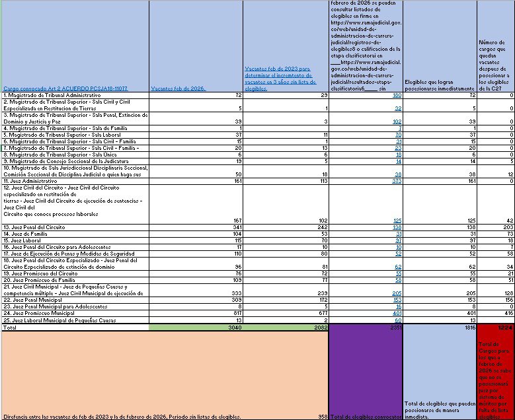Open the 138 elegibles link for Juez Penal del Circuito
This screenshot has width=515, height=420.
pos(397,227)
